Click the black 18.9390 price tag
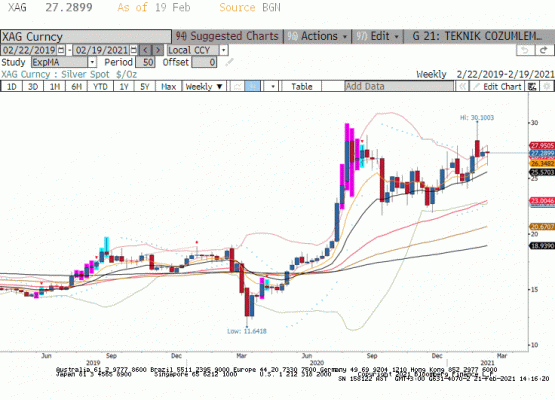Viewport: 555px width, 400px height. (x=542, y=246)
